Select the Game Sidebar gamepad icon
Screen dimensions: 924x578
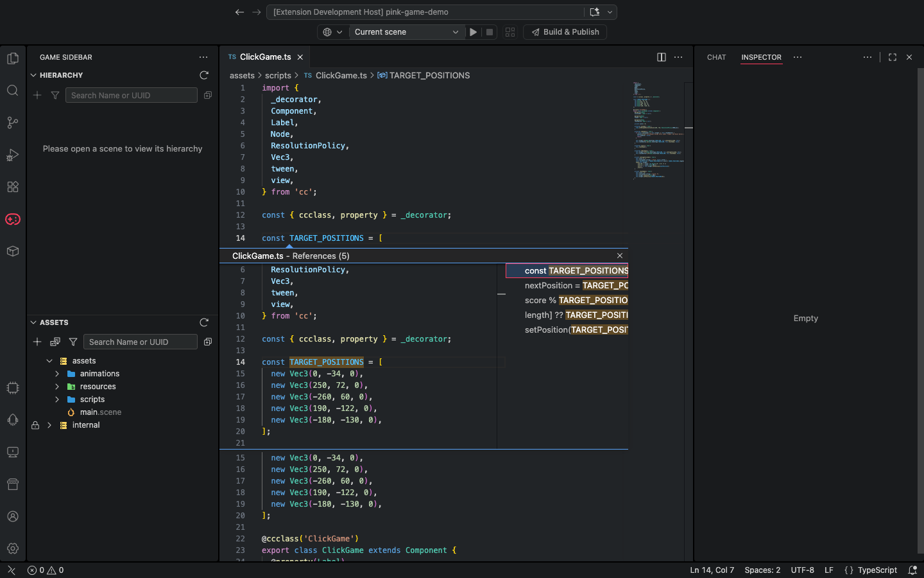point(12,219)
